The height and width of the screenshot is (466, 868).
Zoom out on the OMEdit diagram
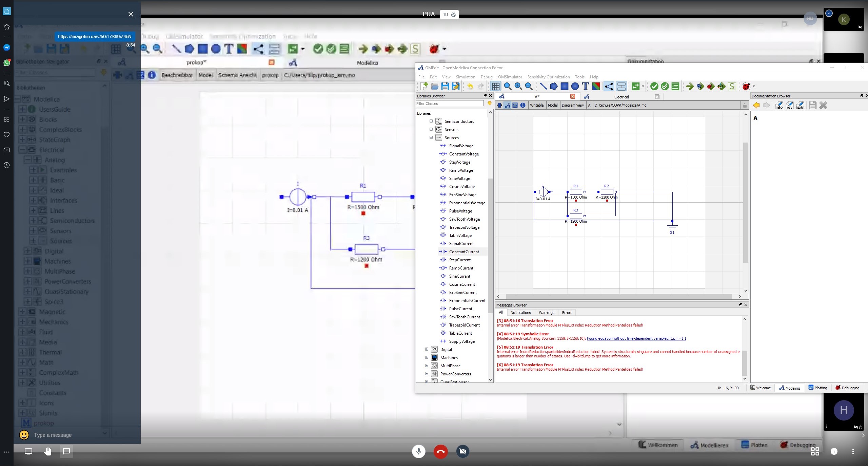tap(529, 86)
